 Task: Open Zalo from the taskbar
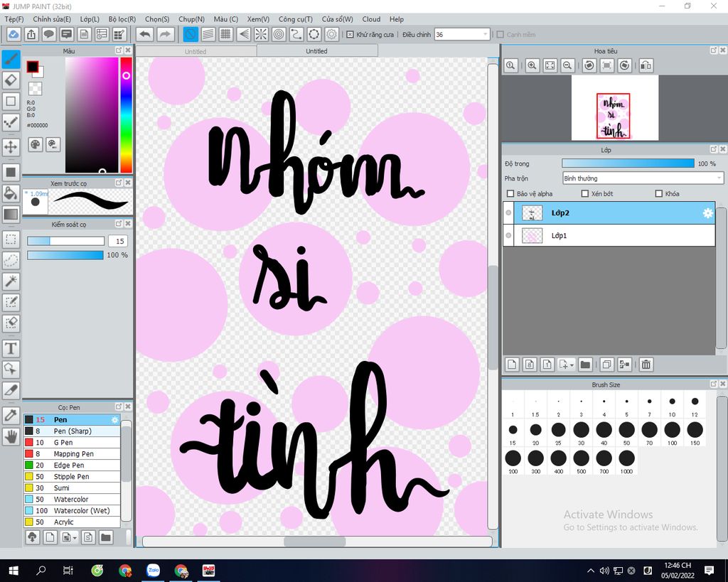coord(154,571)
